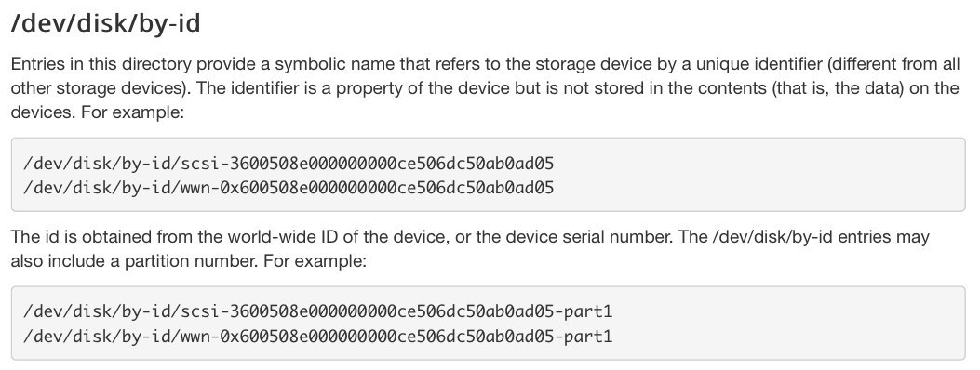Viewport: 980px width, 370px height.
Task: Click the first scsi-3600508e device path line
Action: coord(289,164)
